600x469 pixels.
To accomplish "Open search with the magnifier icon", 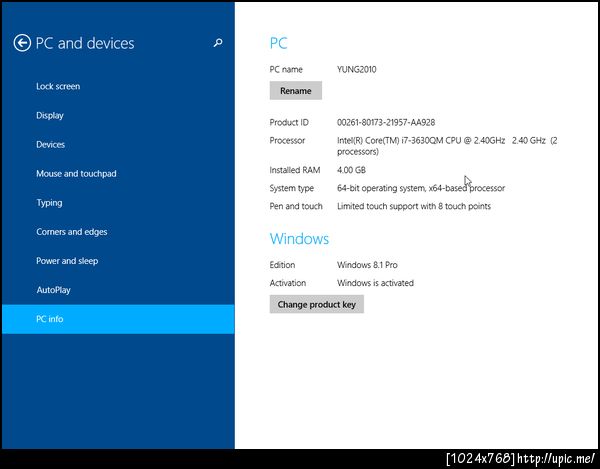I will (x=218, y=42).
